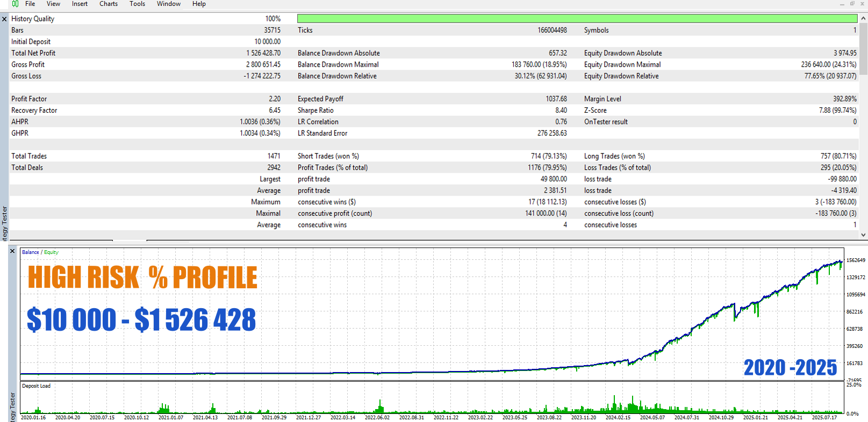This screenshot has width=868, height=422.
Task: Click the OnTester result label
Action: click(x=606, y=122)
